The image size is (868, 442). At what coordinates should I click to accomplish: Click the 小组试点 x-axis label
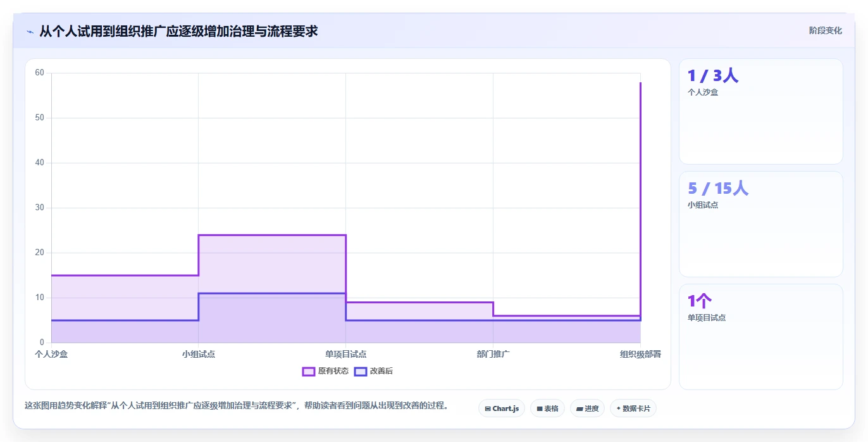tap(199, 354)
